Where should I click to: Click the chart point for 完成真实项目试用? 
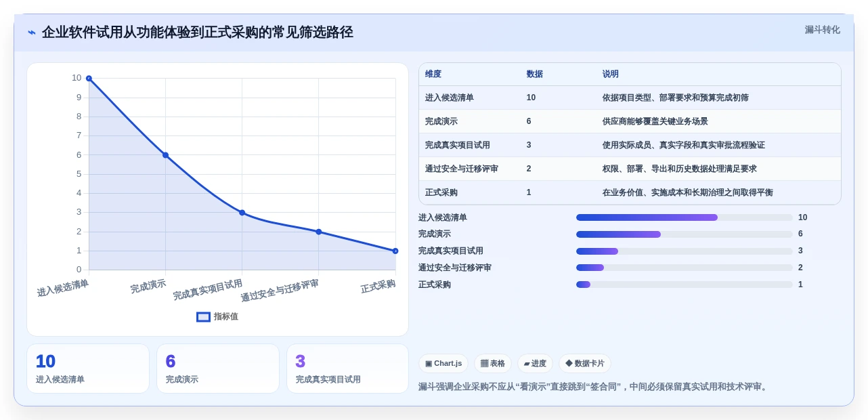pyautogui.click(x=242, y=213)
